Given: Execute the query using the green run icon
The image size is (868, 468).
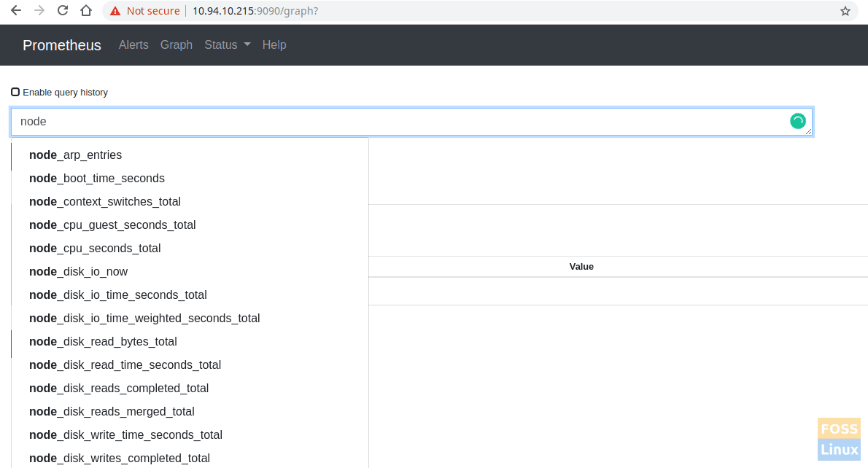Looking at the screenshot, I should pos(798,121).
